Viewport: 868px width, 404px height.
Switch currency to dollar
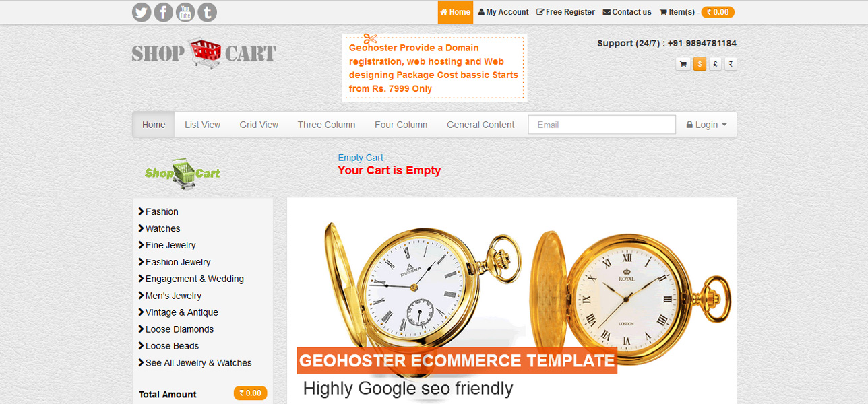tap(700, 64)
